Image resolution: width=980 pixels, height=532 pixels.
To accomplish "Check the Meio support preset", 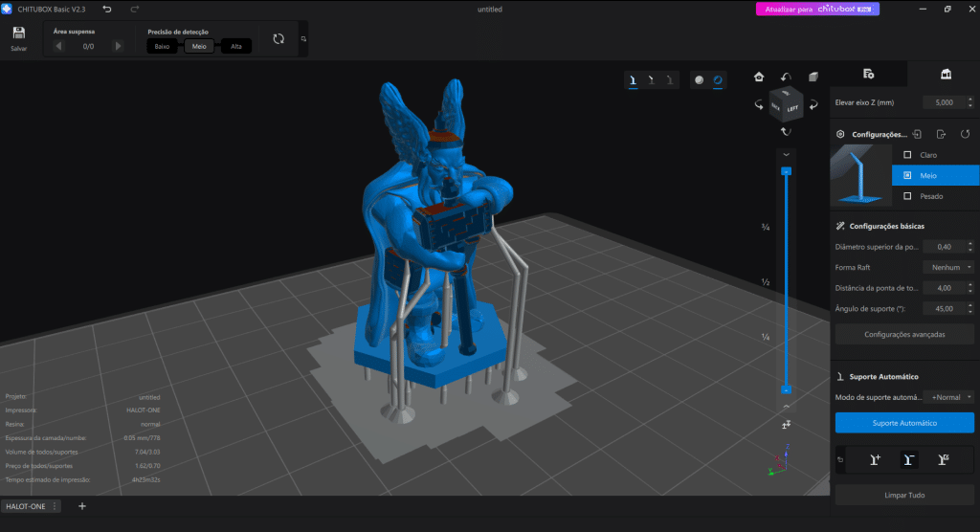I will click(907, 176).
